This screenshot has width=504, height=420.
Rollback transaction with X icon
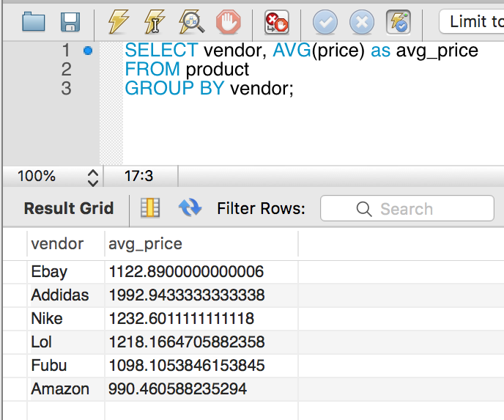pos(362,22)
